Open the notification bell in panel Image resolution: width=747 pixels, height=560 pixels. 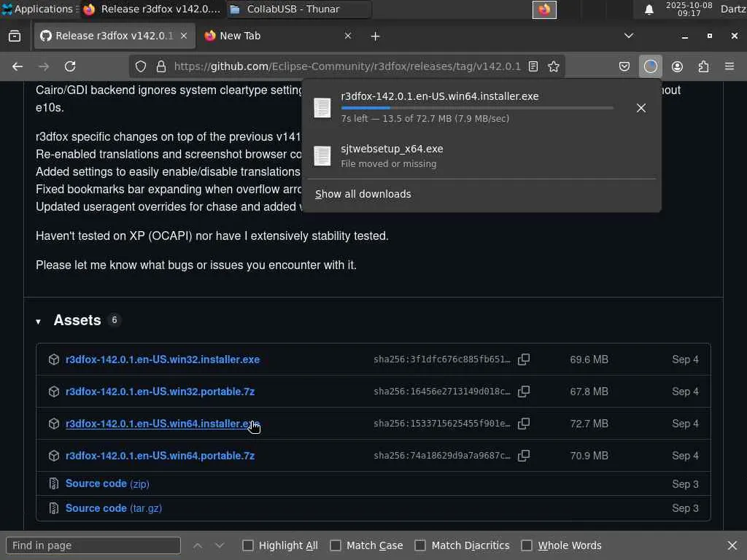pos(649,9)
